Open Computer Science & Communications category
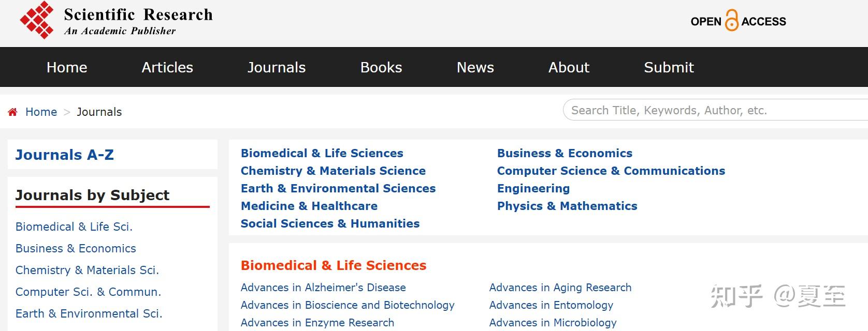Image resolution: width=868 pixels, height=331 pixels. tap(611, 171)
